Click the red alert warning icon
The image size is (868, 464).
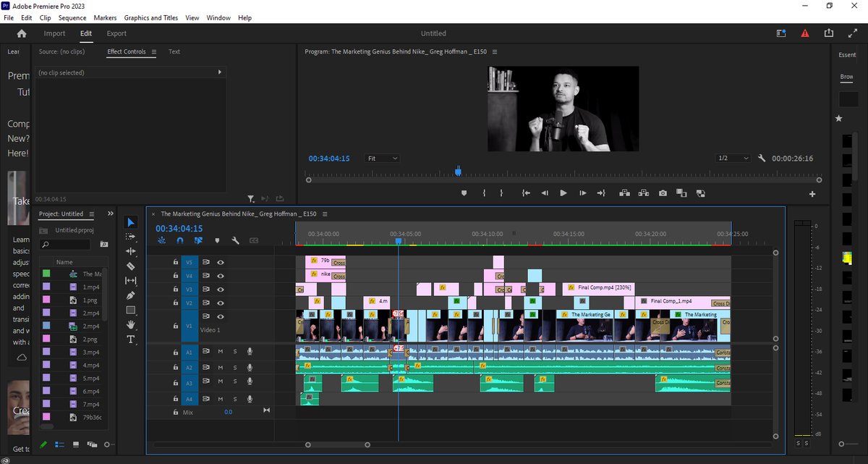click(x=805, y=33)
